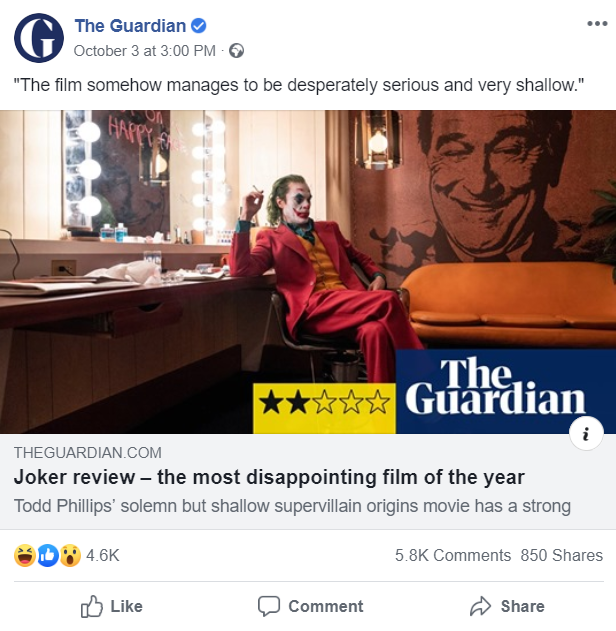Click the Share arrow button
The image size is (616, 631).
click(507, 606)
